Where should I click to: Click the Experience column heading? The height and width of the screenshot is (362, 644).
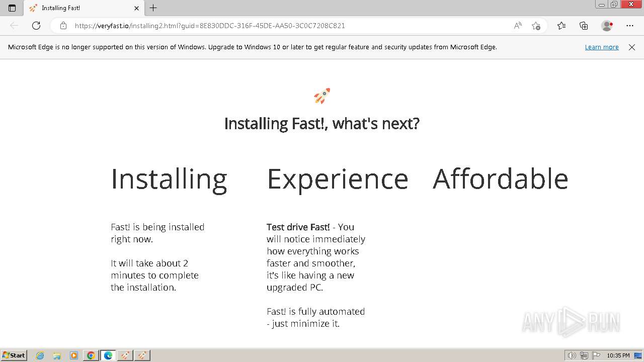[x=338, y=179]
